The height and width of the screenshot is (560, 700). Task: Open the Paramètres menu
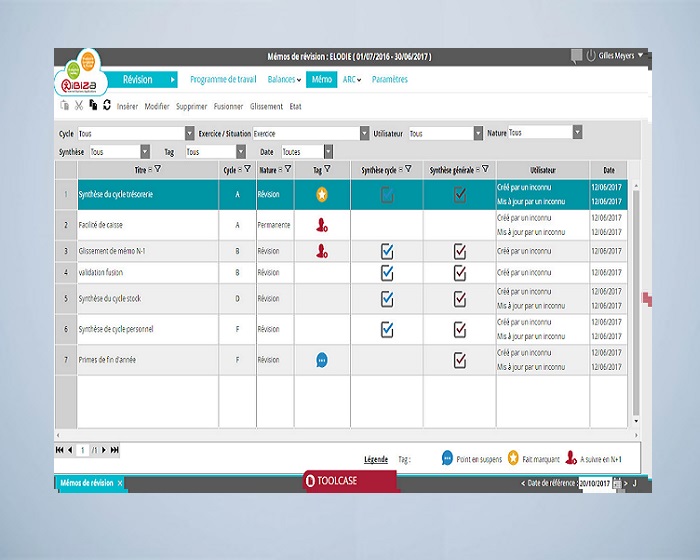point(389,79)
